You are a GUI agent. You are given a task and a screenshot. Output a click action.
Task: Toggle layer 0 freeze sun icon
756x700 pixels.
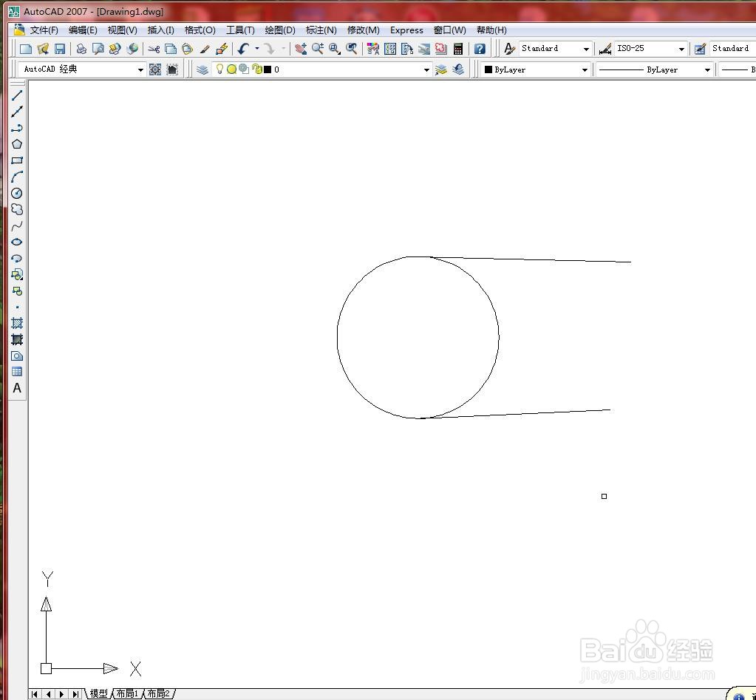pyautogui.click(x=232, y=69)
